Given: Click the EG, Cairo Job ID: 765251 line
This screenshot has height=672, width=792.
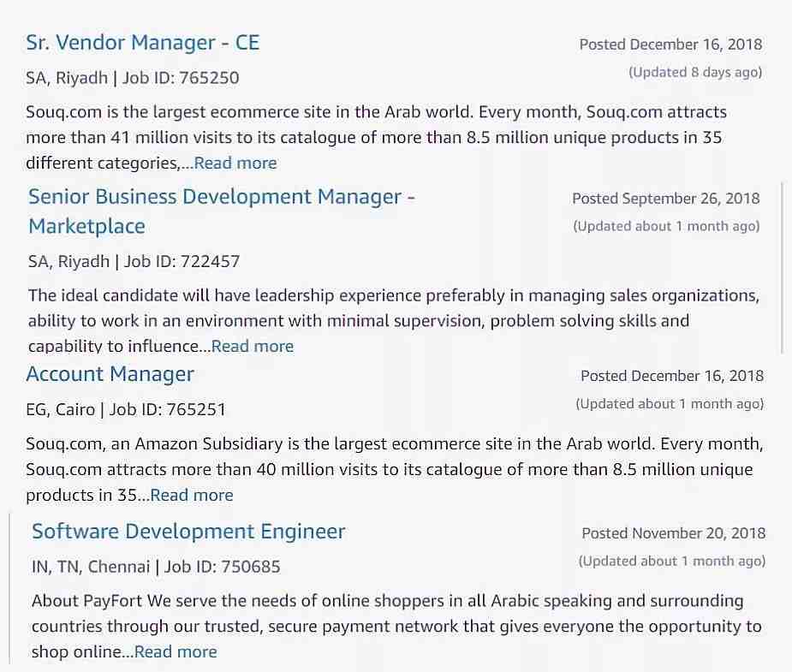Looking at the screenshot, I should 126,409.
